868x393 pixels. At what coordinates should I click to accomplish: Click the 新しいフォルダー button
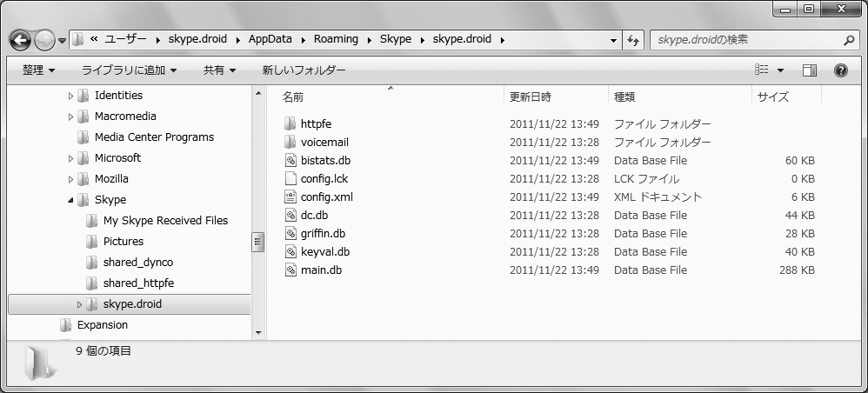[x=304, y=70]
